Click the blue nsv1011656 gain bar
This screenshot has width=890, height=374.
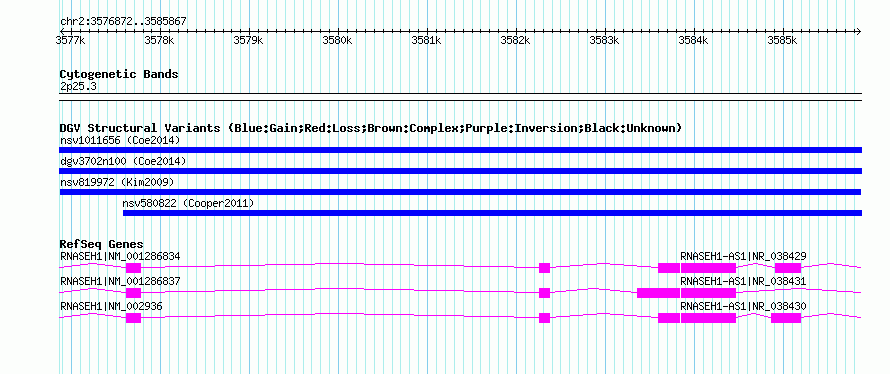(460, 150)
